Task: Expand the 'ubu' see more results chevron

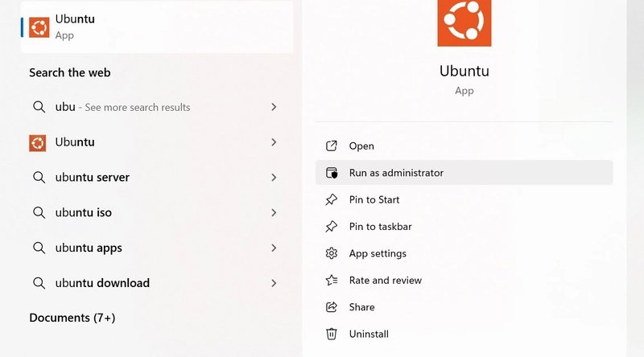Action: pyautogui.click(x=274, y=107)
